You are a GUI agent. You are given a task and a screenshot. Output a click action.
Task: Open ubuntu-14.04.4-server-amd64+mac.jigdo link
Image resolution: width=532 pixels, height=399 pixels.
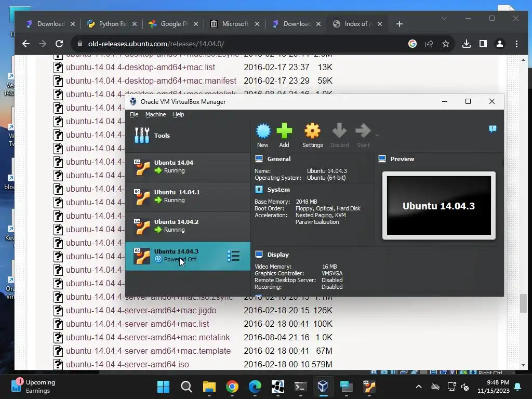141,311
